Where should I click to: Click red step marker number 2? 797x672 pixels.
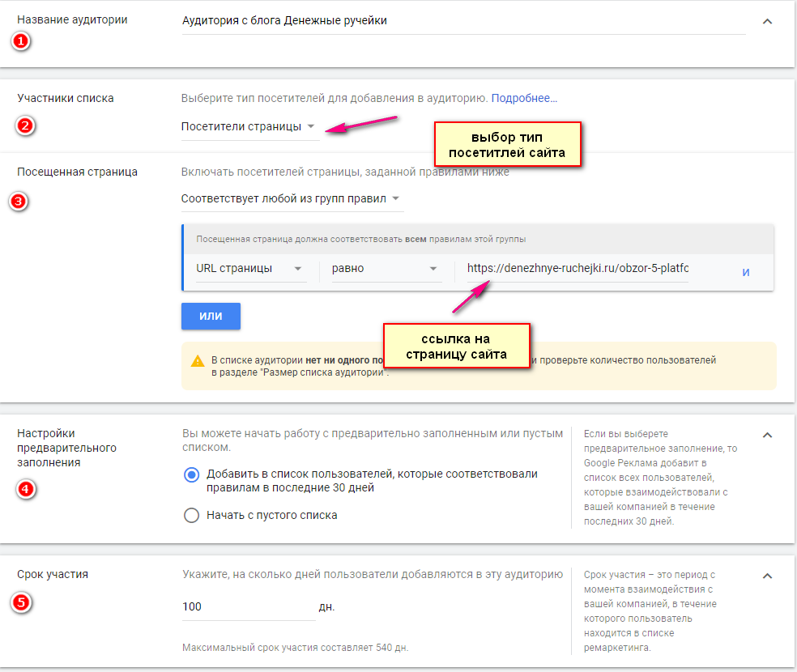25,125
